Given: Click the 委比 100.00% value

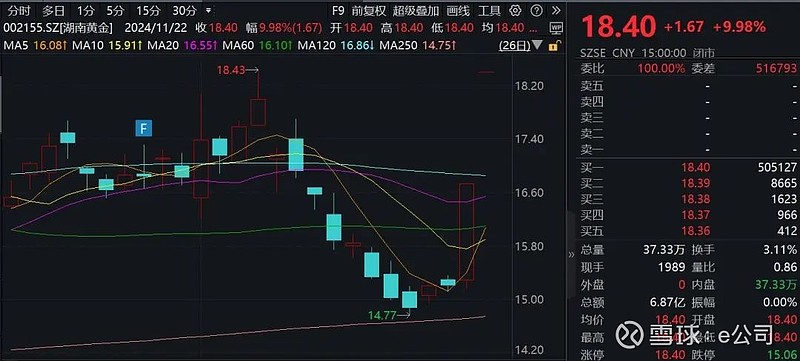Looking at the screenshot, I should point(661,69).
